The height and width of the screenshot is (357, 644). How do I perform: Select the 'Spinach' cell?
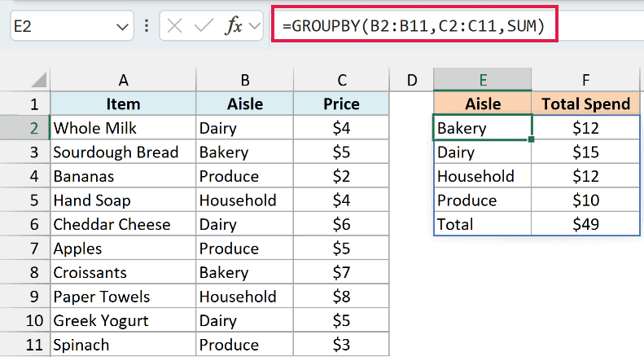point(123,345)
